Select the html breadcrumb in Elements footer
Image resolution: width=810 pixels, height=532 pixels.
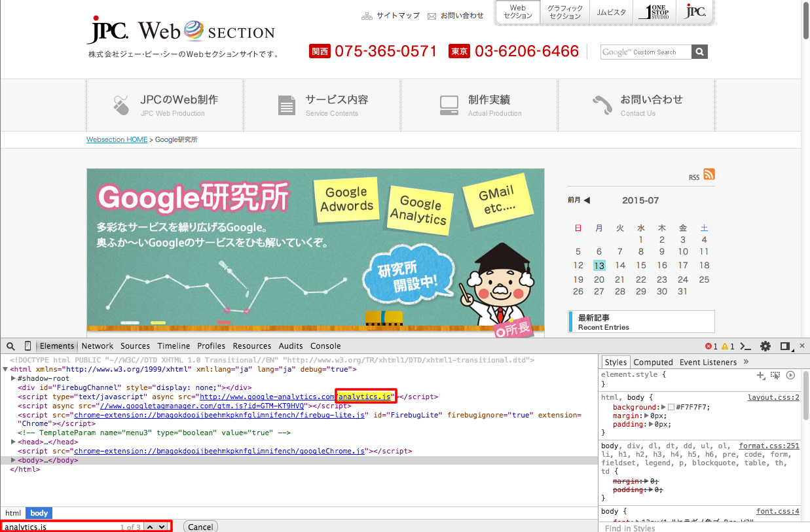pos(13,514)
